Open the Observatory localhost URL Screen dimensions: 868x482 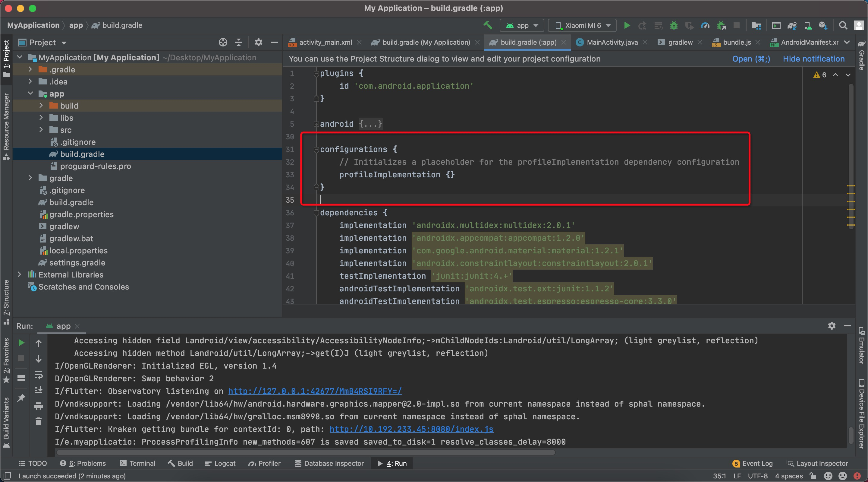tap(314, 391)
